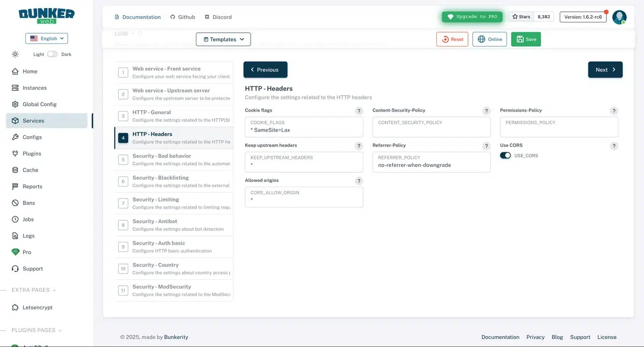Click the Bans prohibited icon
644x347 pixels.
[15, 203]
